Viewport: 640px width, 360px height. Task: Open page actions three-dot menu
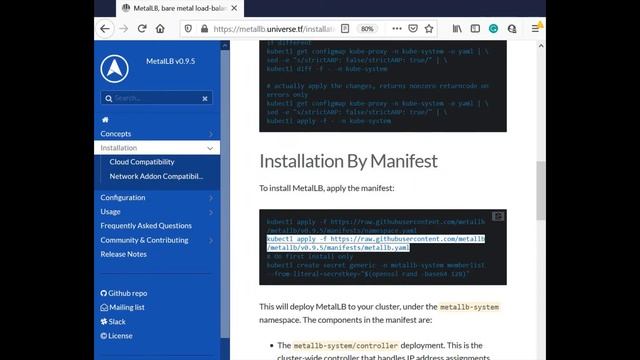(396, 29)
